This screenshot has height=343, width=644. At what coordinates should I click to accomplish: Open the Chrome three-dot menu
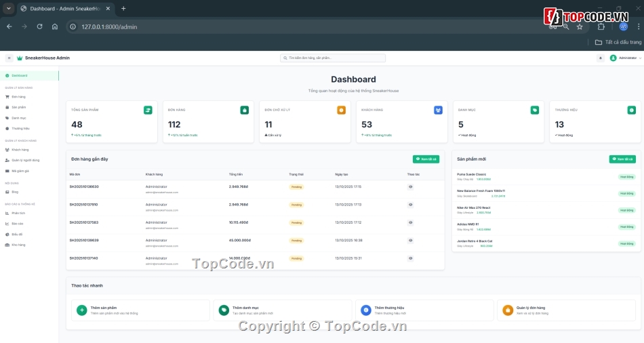point(638,26)
